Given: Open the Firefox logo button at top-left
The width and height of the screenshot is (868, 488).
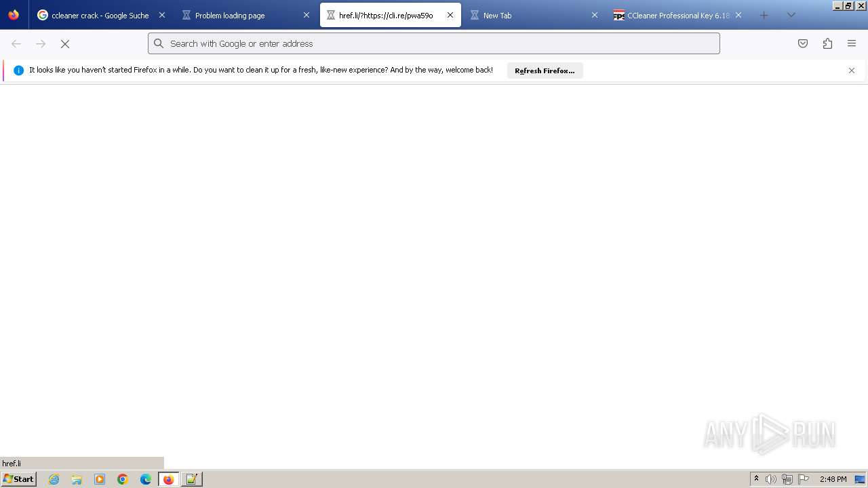Looking at the screenshot, I should pyautogui.click(x=14, y=15).
